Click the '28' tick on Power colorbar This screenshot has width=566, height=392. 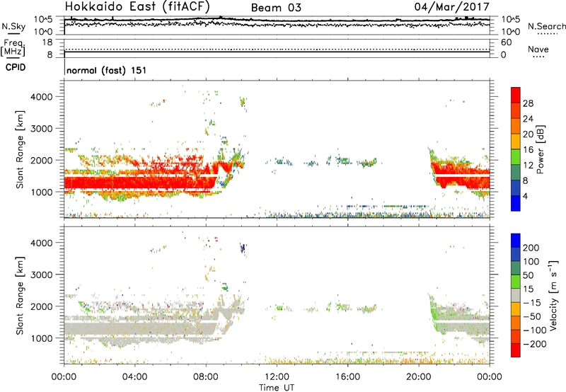pyautogui.click(x=528, y=103)
